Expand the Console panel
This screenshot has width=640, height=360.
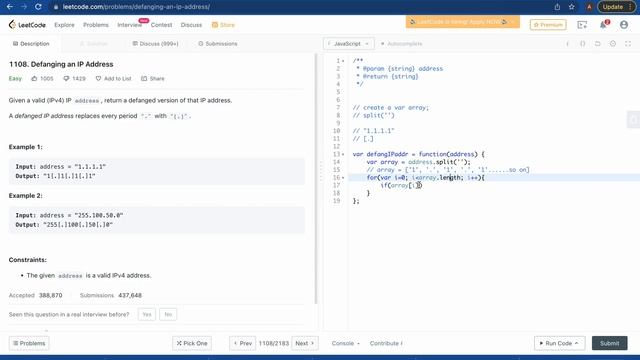coord(345,343)
